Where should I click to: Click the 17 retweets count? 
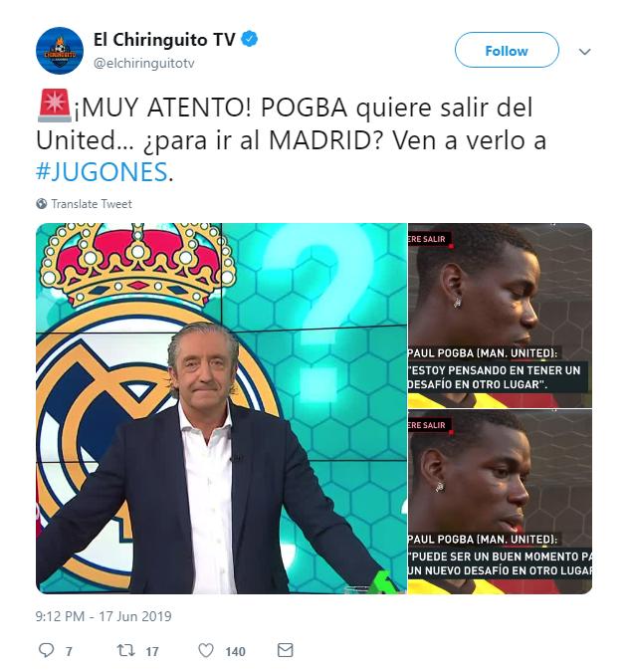pyautogui.click(x=151, y=652)
